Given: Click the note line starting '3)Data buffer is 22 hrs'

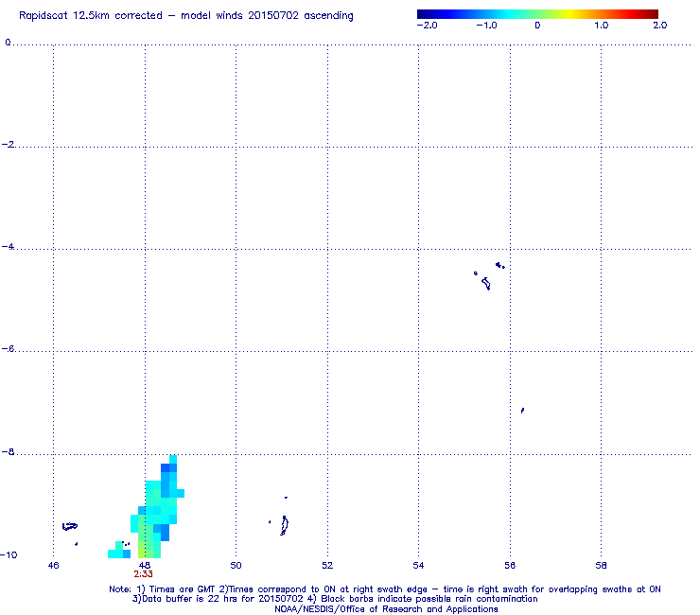Looking at the screenshot, I should [x=335, y=599].
